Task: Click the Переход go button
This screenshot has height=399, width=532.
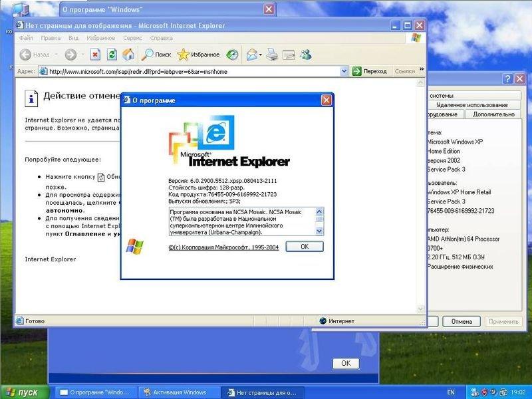Action: pyautogui.click(x=370, y=71)
